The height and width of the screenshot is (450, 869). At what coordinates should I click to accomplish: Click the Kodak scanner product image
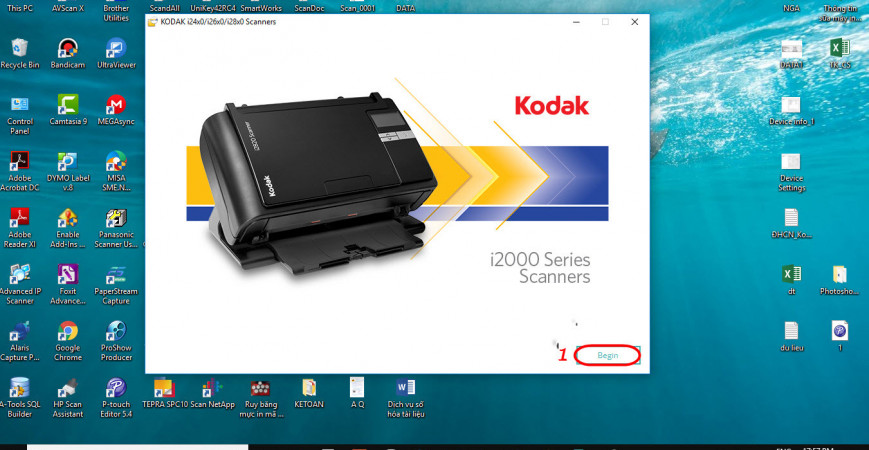318,183
